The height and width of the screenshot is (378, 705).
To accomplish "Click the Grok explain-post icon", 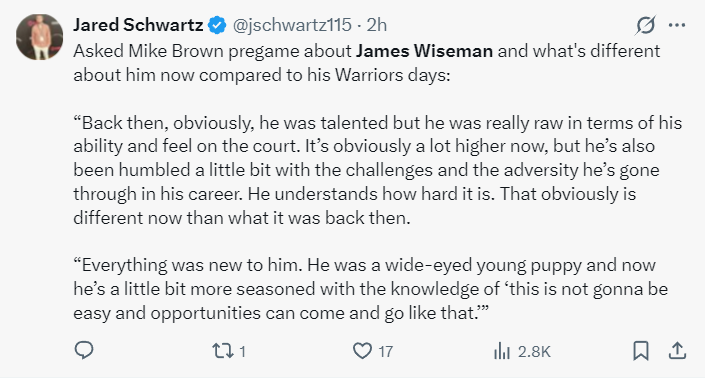I will (645, 25).
